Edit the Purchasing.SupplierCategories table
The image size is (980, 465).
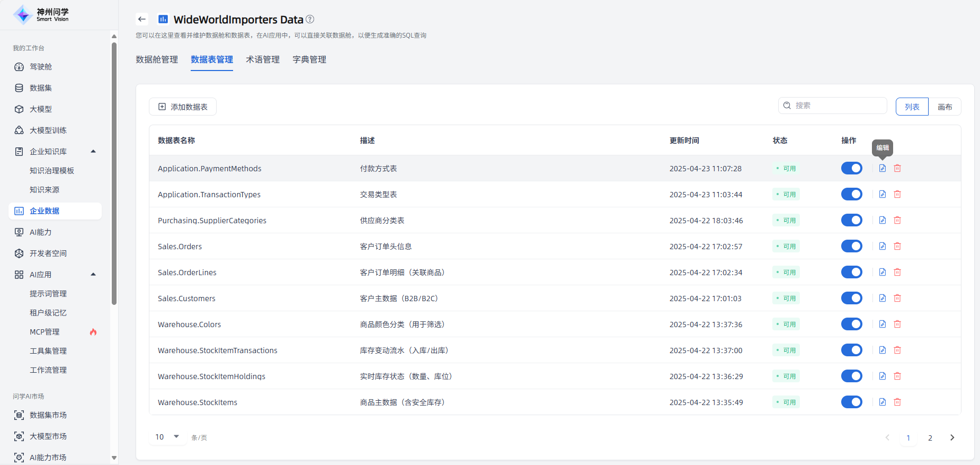coord(883,220)
